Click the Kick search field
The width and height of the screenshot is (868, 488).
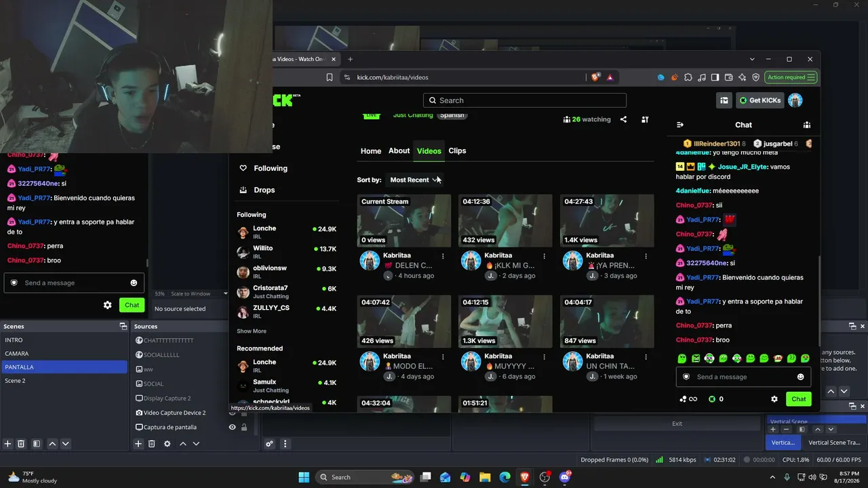tap(525, 100)
